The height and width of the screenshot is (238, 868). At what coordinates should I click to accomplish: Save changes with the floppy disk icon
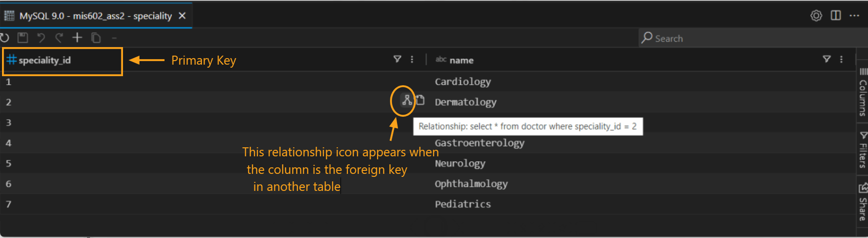pyautogui.click(x=22, y=38)
